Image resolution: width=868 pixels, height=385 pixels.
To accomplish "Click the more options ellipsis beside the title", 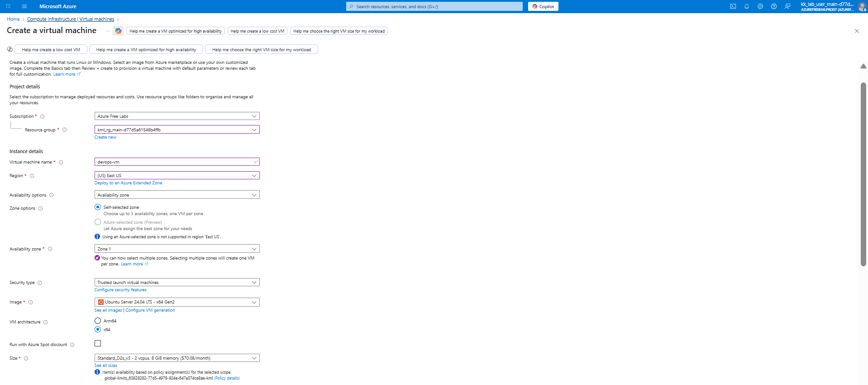I will point(107,31).
